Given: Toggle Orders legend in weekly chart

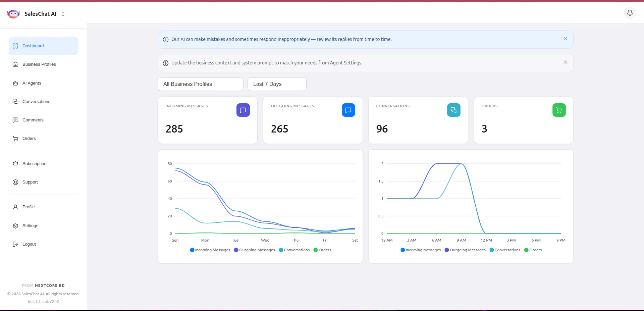Looking at the screenshot, I should pyautogui.click(x=322, y=250).
